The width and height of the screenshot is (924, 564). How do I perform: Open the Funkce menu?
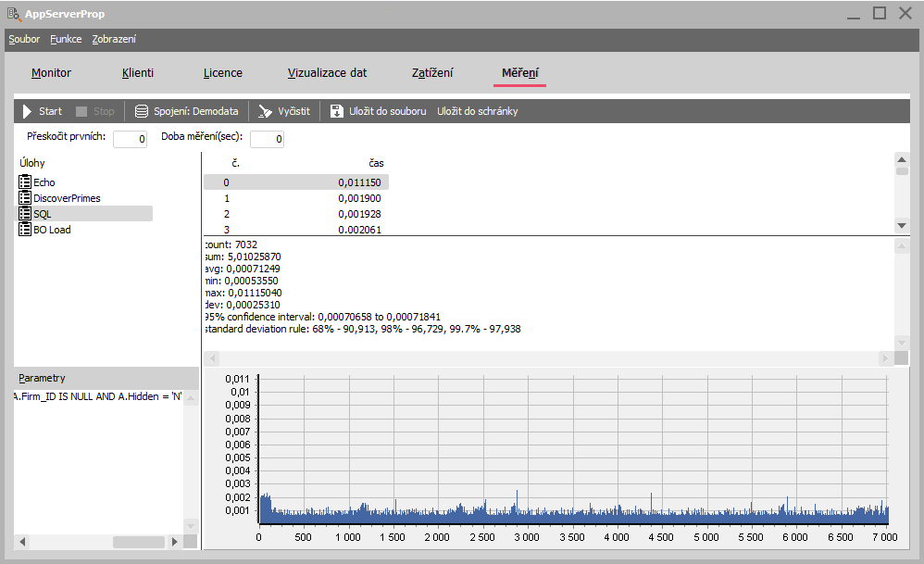point(66,40)
